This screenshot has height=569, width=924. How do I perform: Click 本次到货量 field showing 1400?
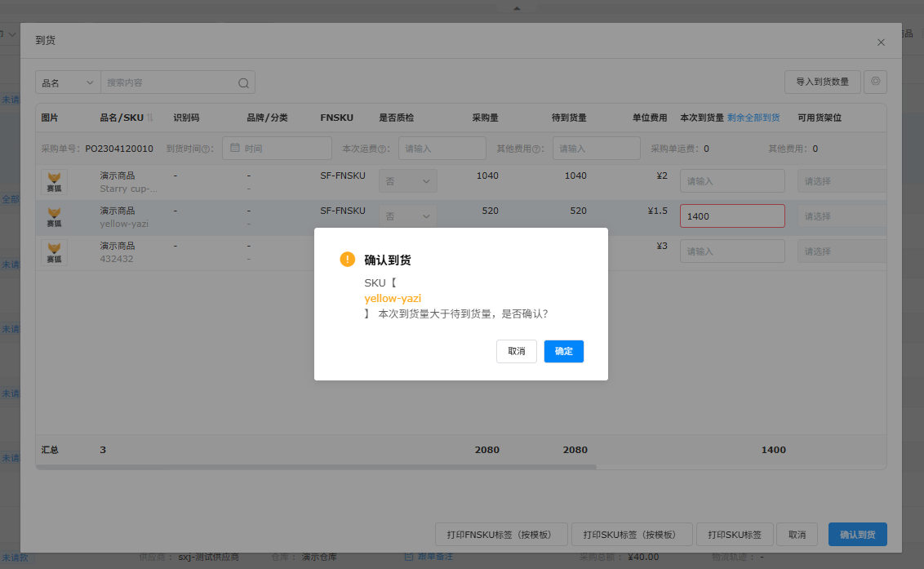click(x=731, y=216)
